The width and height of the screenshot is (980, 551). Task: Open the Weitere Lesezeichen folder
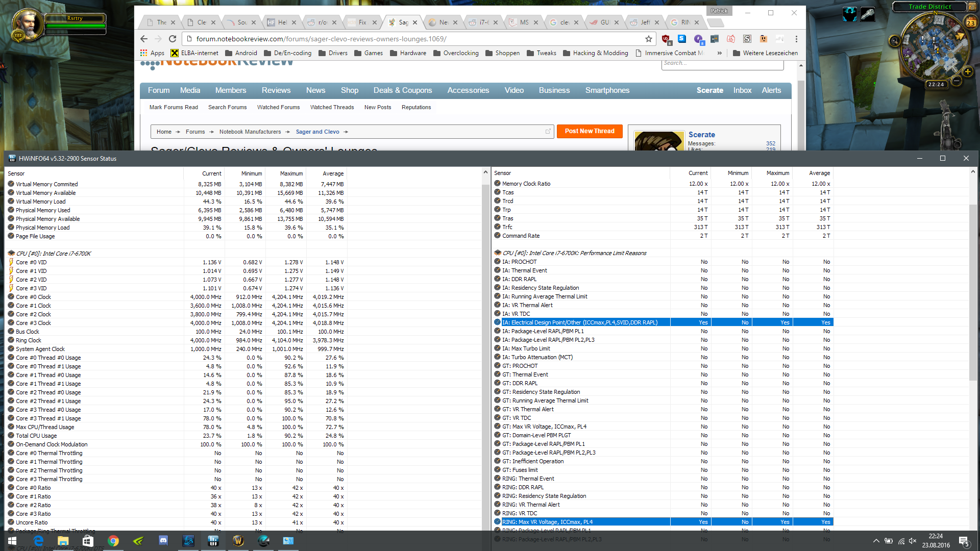tap(765, 53)
